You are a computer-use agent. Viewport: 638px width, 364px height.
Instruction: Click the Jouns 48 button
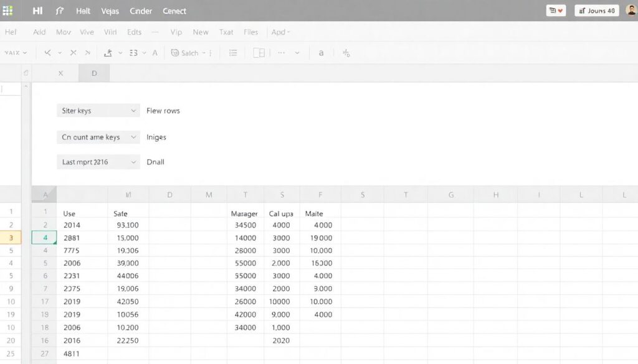click(x=596, y=11)
